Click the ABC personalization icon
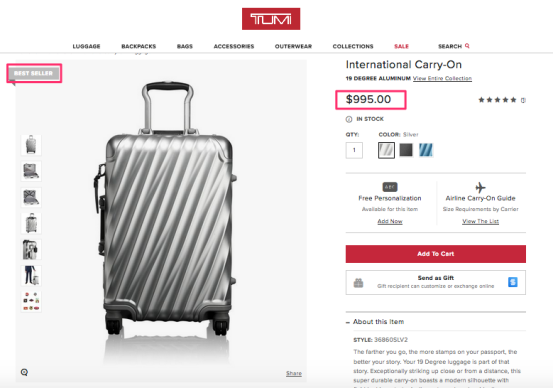 (x=390, y=187)
